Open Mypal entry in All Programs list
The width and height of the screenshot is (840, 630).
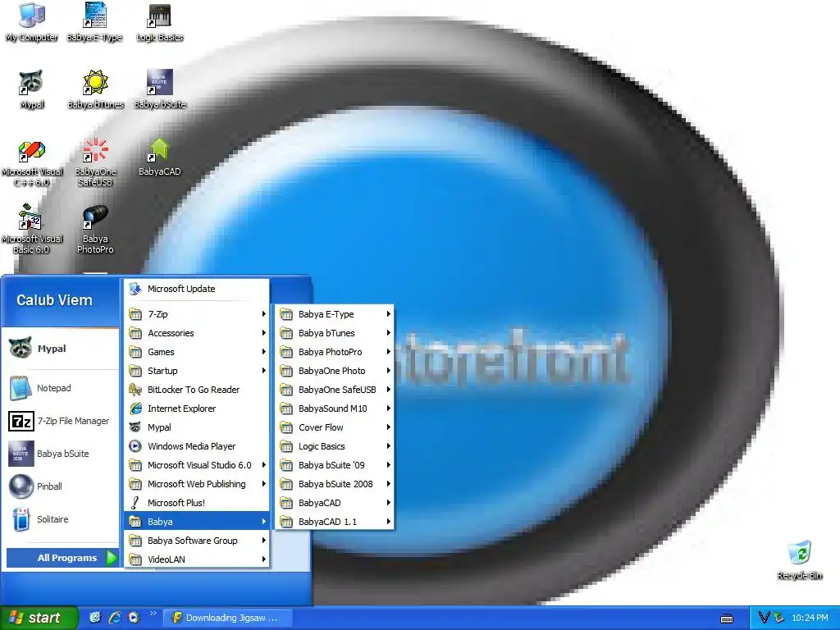[x=197, y=427]
